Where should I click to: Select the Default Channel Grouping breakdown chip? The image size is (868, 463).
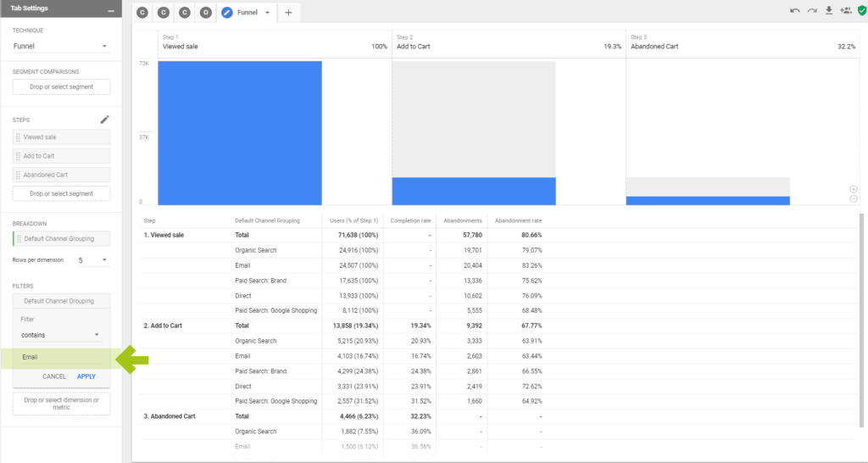coord(61,239)
